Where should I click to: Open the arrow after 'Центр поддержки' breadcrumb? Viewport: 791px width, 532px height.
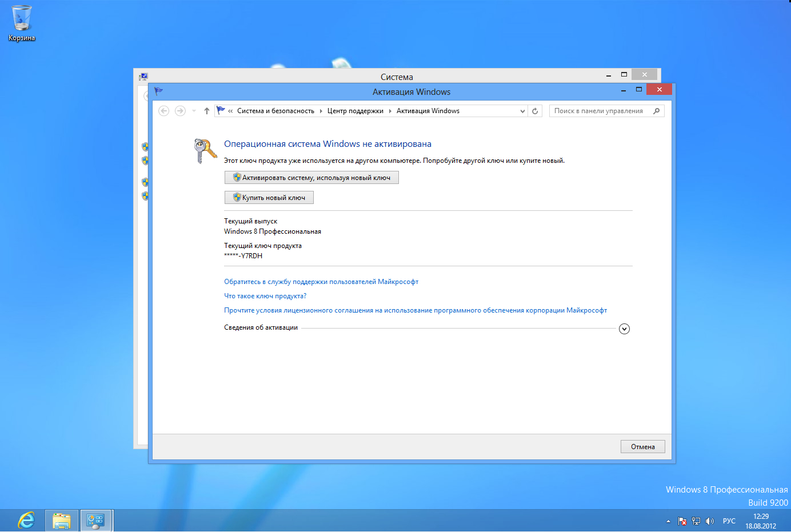[x=390, y=111]
